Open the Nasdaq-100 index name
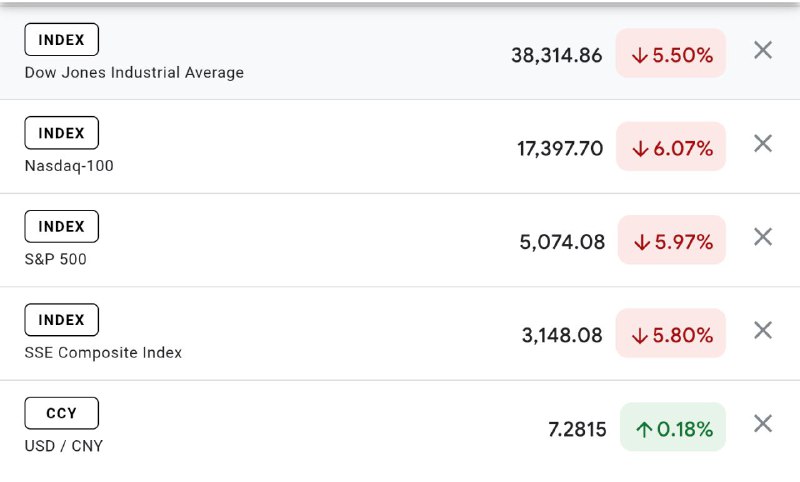Screen dimensions: 800x482 click(x=69, y=166)
